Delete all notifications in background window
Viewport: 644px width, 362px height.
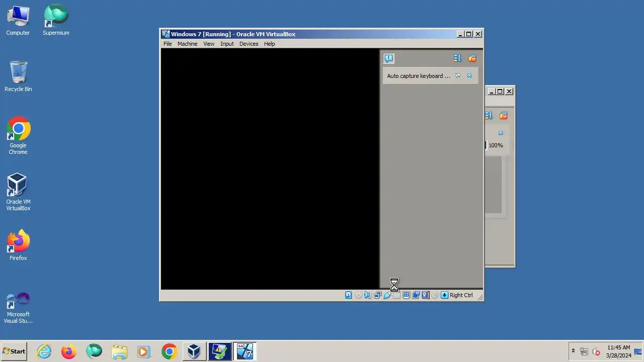click(x=503, y=116)
